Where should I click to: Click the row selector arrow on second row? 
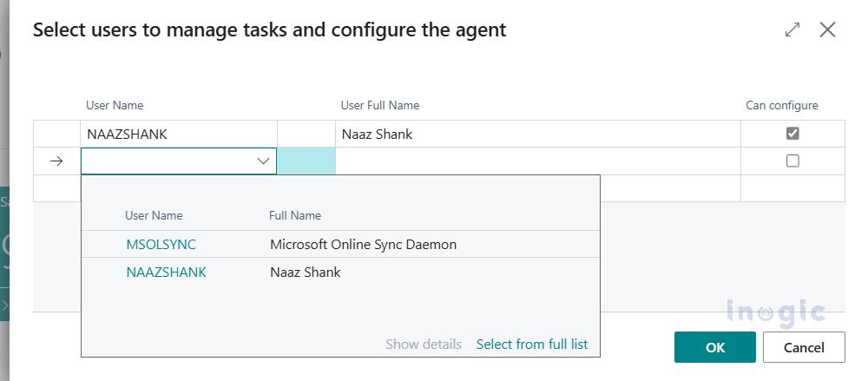(56, 161)
